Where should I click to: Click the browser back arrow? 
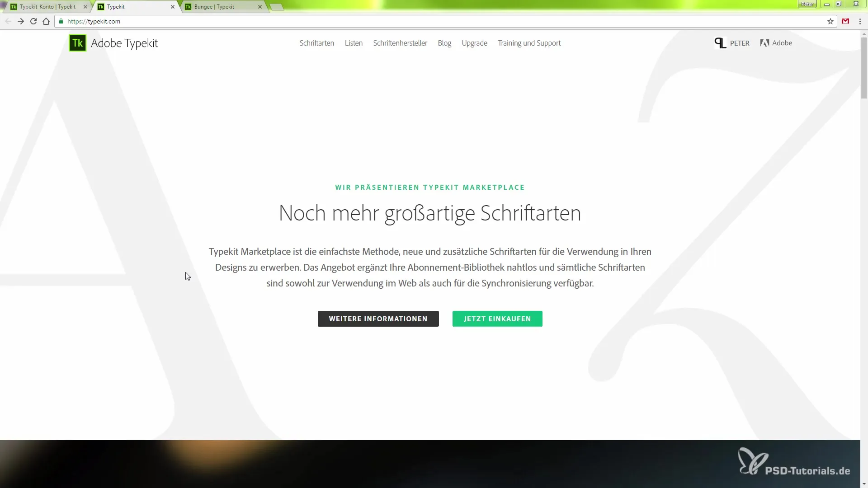tap(8, 21)
